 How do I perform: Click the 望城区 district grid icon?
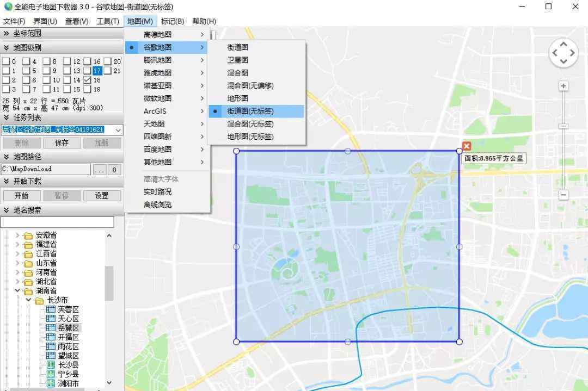click(51, 356)
